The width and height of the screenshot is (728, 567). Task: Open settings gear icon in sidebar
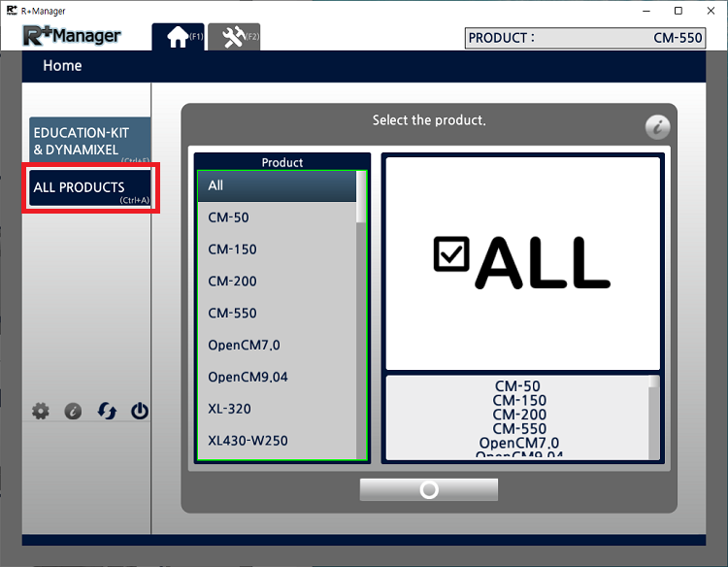tap(40, 411)
